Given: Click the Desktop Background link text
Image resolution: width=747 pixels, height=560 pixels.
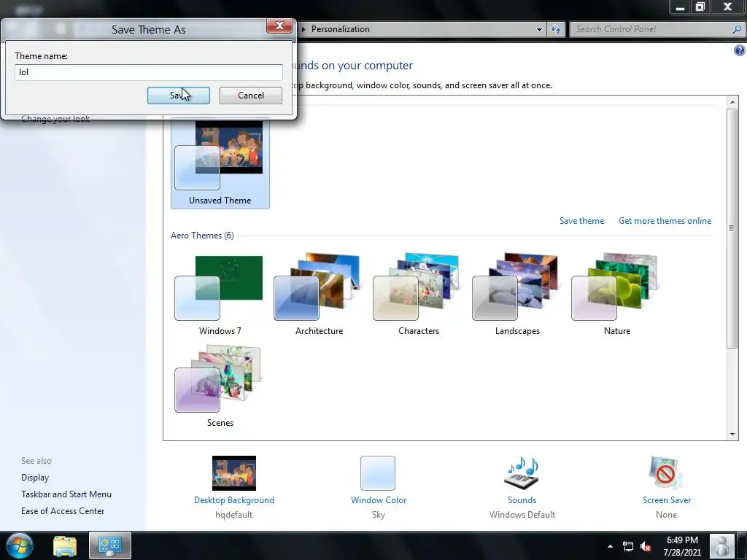Looking at the screenshot, I should [234, 500].
